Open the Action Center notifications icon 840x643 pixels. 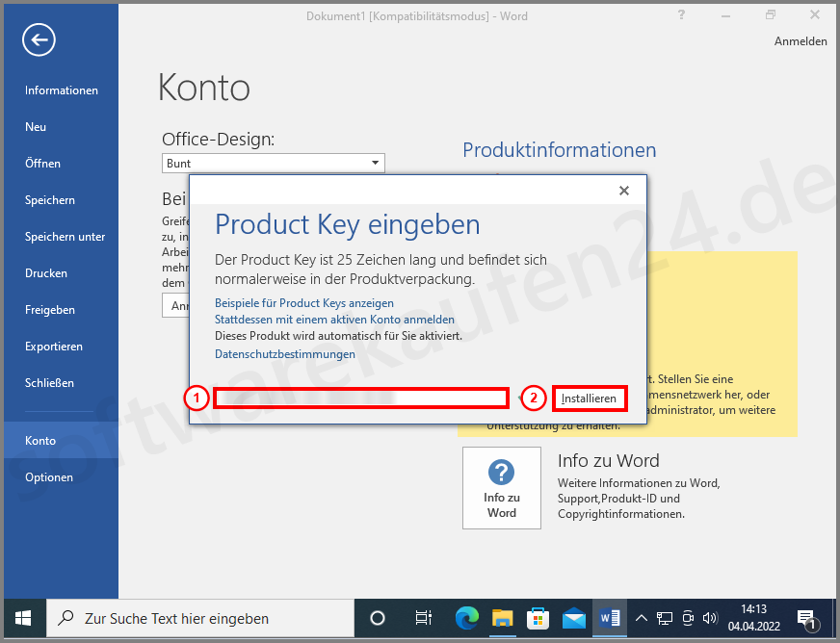coord(805,619)
